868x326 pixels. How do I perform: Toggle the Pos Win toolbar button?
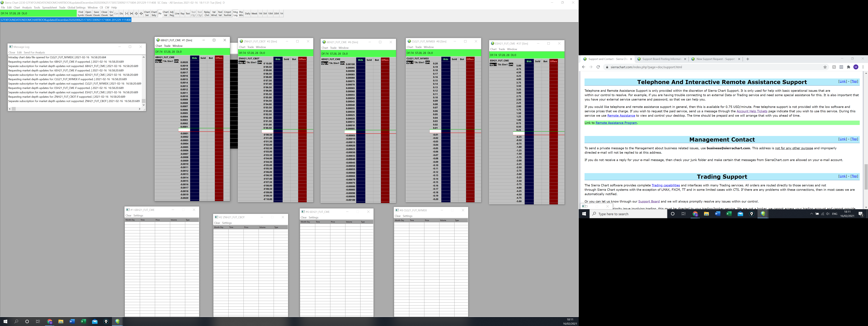[241, 13]
